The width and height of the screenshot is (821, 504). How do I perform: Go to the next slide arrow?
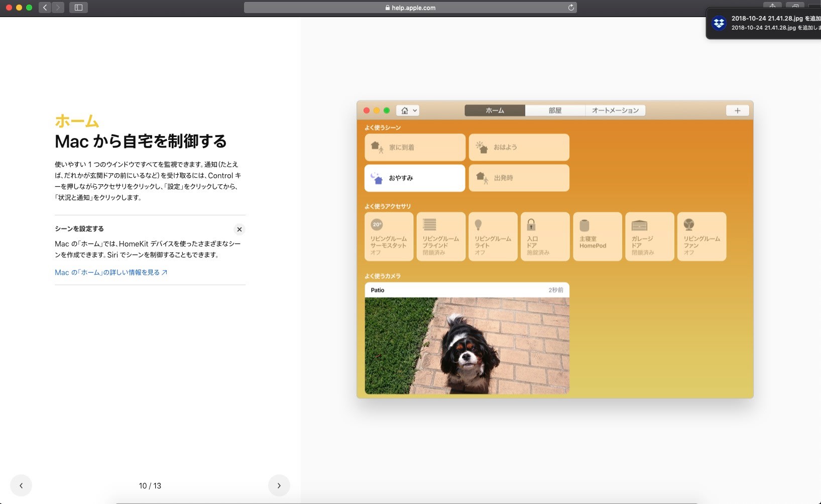(x=279, y=485)
